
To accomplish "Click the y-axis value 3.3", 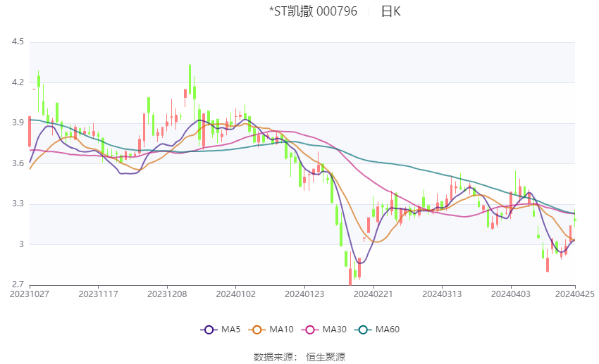I will (x=18, y=203).
